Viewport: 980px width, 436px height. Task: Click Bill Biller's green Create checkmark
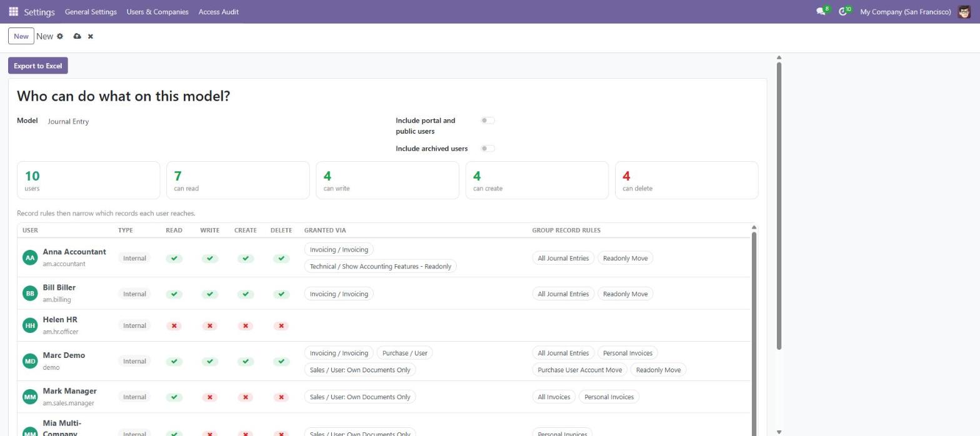(x=246, y=294)
